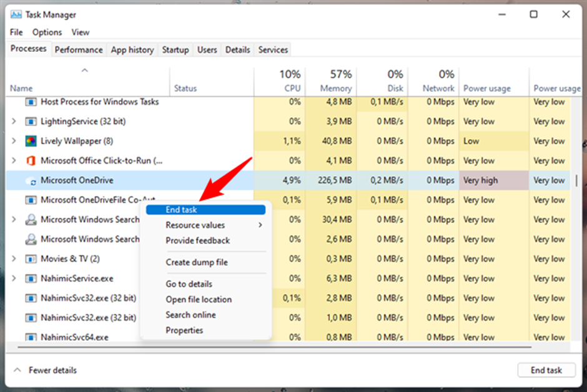Sort by the CPU column header

click(280, 82)
